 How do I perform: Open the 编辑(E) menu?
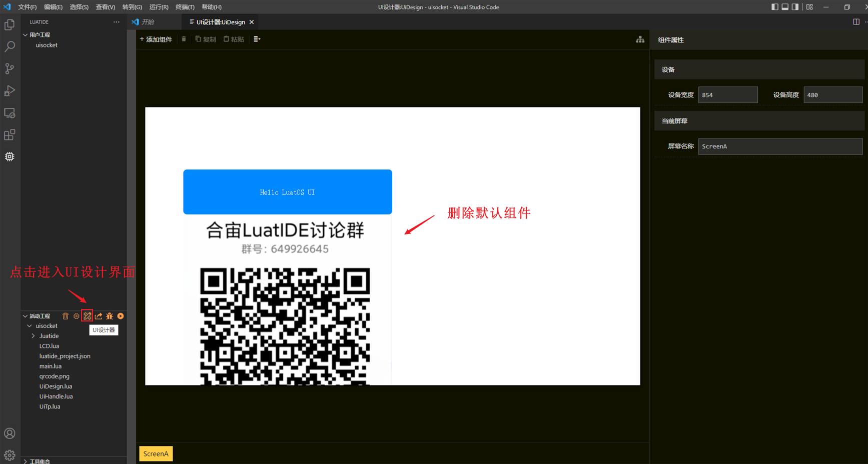pyautogui.click(x=53, y=7)
